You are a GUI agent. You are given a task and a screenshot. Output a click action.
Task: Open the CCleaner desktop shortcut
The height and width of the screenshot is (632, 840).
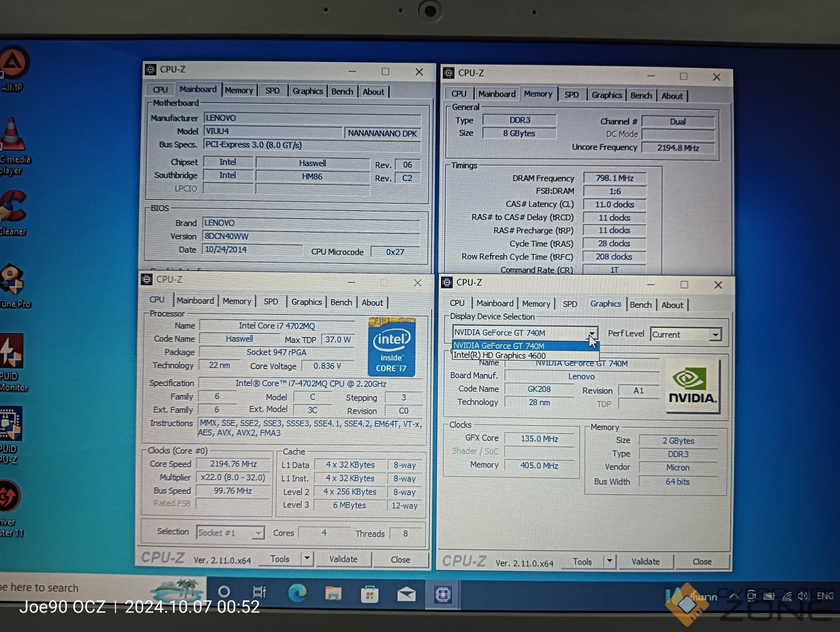click(13, 212)
